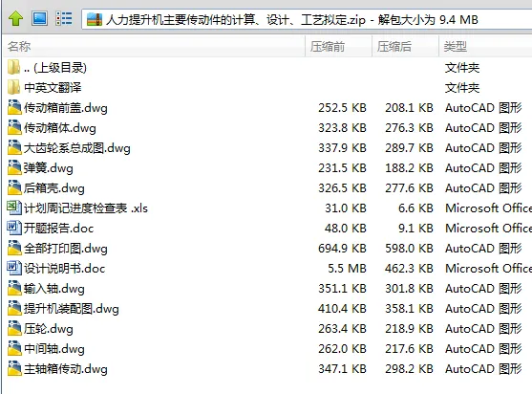Click folder name 中英文翻译
This screenshot has height=394, width=532.
pyautogui.click(x=53, y=88)
